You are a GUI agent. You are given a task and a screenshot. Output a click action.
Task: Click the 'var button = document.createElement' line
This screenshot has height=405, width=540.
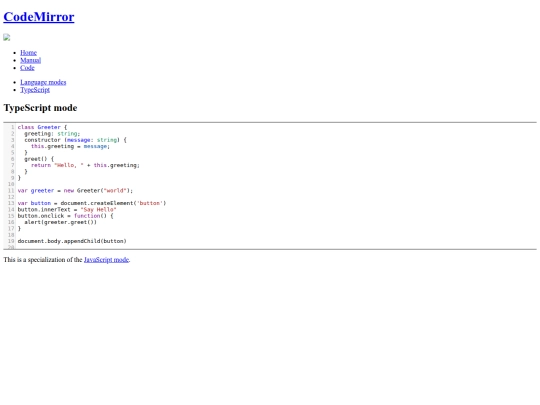tap(92, 203)
